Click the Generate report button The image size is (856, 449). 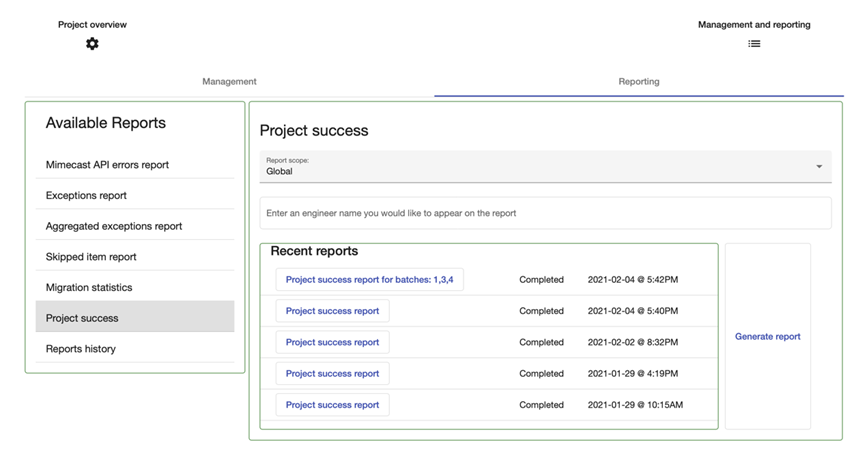pyautogui.click(x=767, y=337)
